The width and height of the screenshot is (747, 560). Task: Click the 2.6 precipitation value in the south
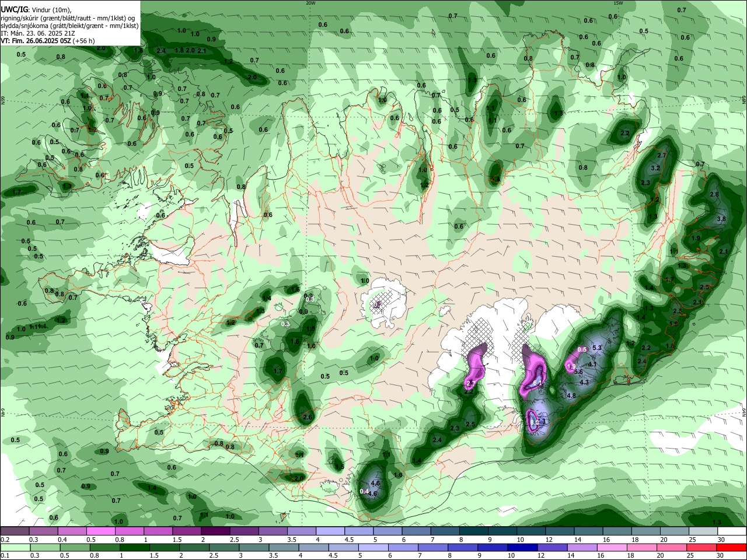tap(308, 417)
